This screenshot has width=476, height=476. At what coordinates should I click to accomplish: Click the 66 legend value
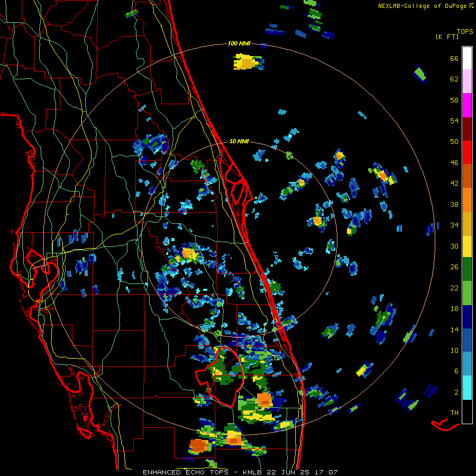click(454, 58)
